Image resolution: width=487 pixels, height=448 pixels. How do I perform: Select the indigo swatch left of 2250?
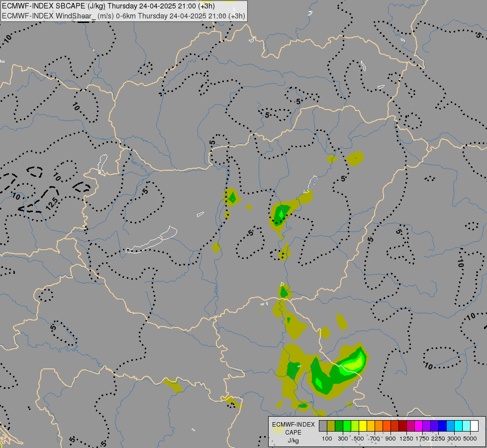point(435,426)
